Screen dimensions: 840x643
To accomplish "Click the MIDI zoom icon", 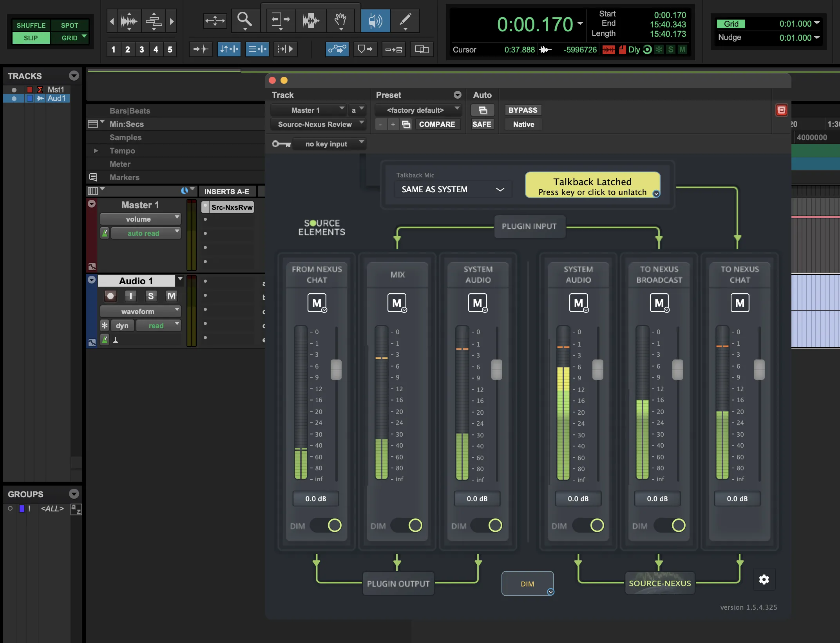I will 154,21.
